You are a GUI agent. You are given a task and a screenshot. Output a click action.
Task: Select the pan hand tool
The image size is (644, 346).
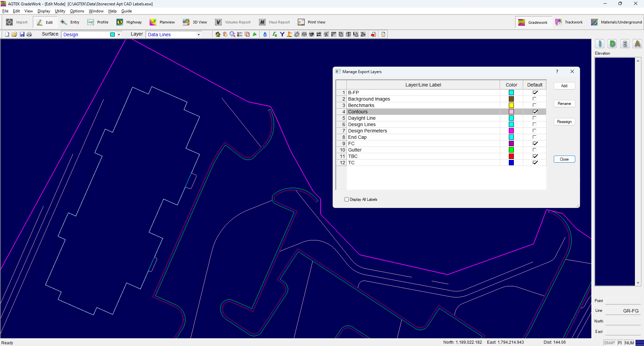point(225,34)
